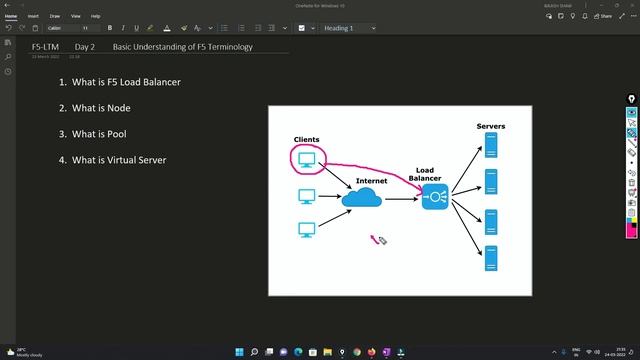Screen dimensions: 640x360
Task: Toggle italic formatting
Action: pos(123,28)
